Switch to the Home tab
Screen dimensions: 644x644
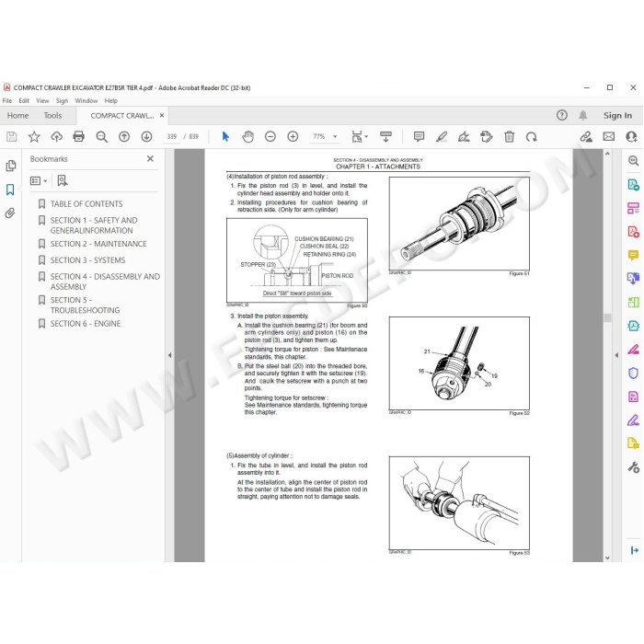18,115
